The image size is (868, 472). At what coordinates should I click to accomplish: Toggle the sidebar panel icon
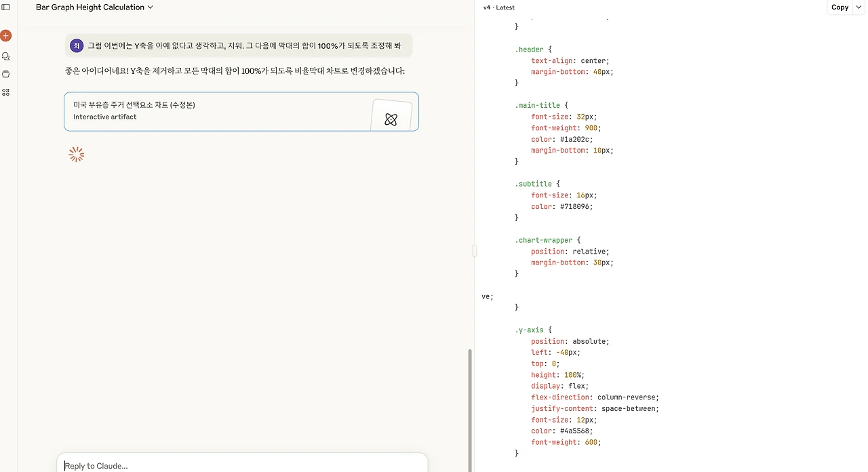[5, 7]
